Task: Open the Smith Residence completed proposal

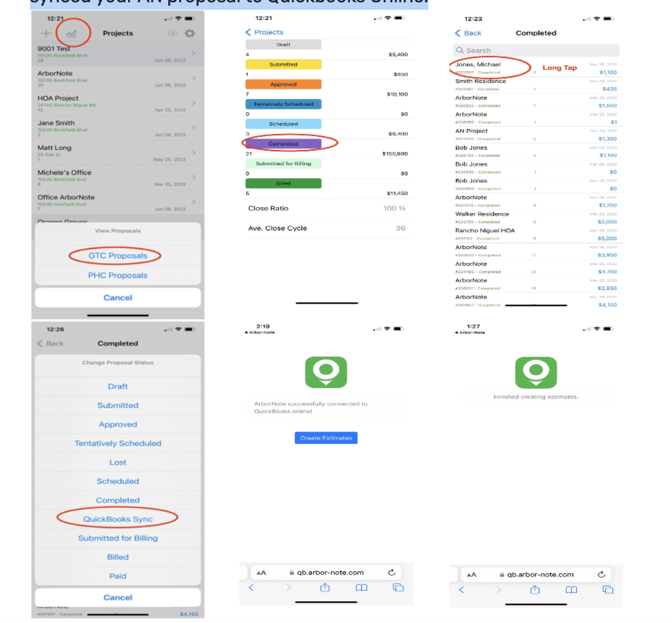Action: tap(536, 85)
